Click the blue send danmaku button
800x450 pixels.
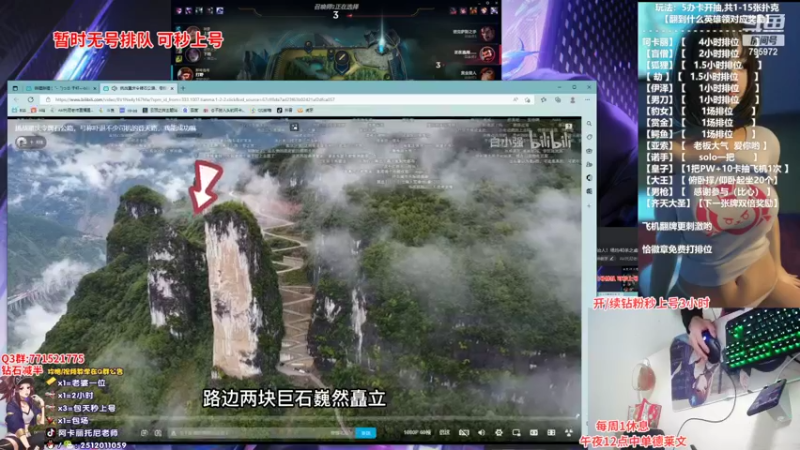(366, 433)
